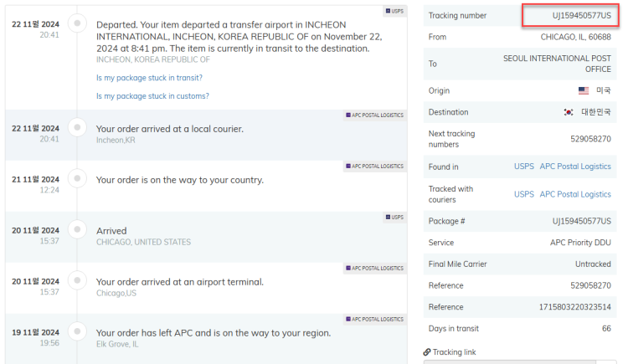Click the timeline circle for 21 Nov 12:24 event

77,178
